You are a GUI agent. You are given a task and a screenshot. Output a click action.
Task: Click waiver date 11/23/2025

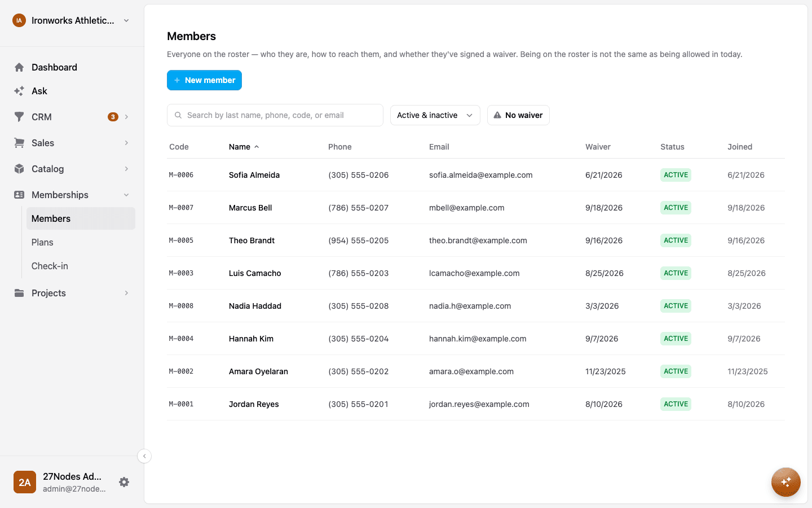606,371
